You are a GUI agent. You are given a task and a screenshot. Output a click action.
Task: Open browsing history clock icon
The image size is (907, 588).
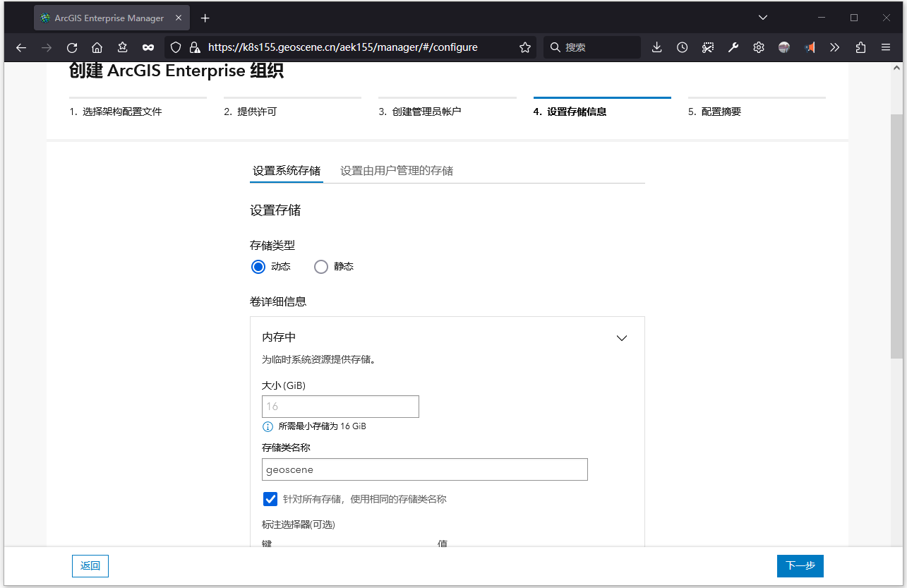click(x=682, y=47)
